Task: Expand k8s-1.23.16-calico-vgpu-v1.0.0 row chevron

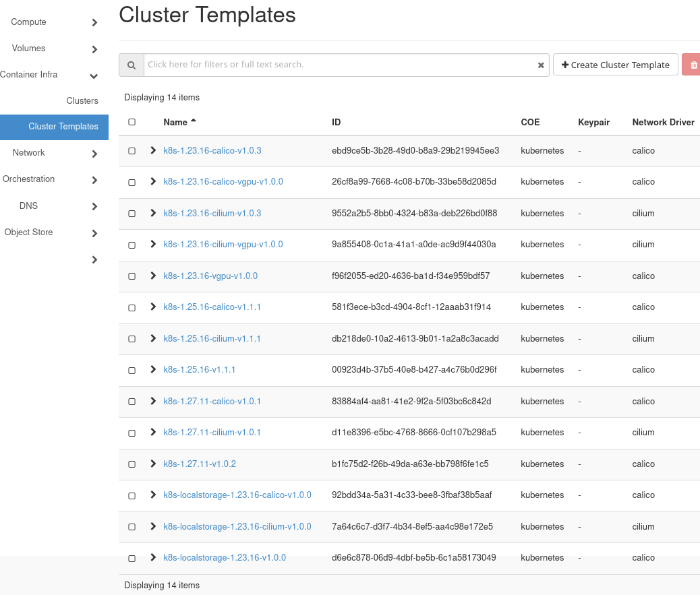Action: point(153,181)
